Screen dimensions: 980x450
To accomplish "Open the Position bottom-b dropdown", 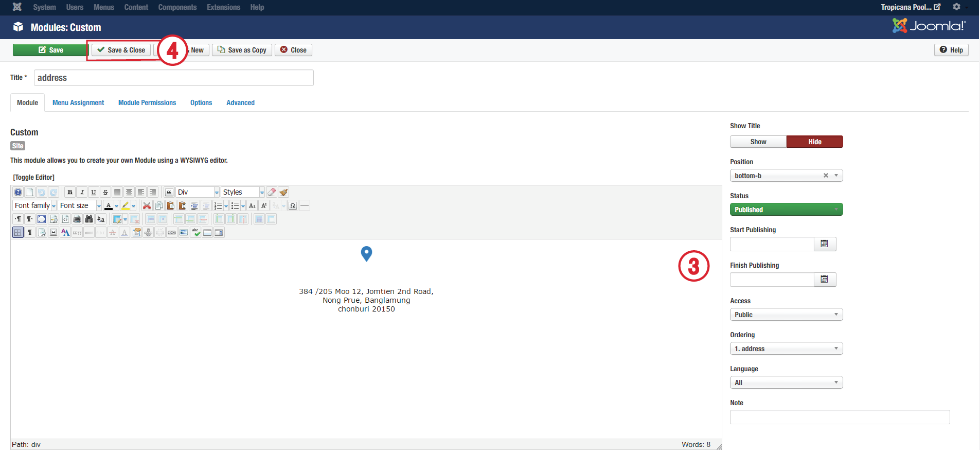I will (786, 176).
